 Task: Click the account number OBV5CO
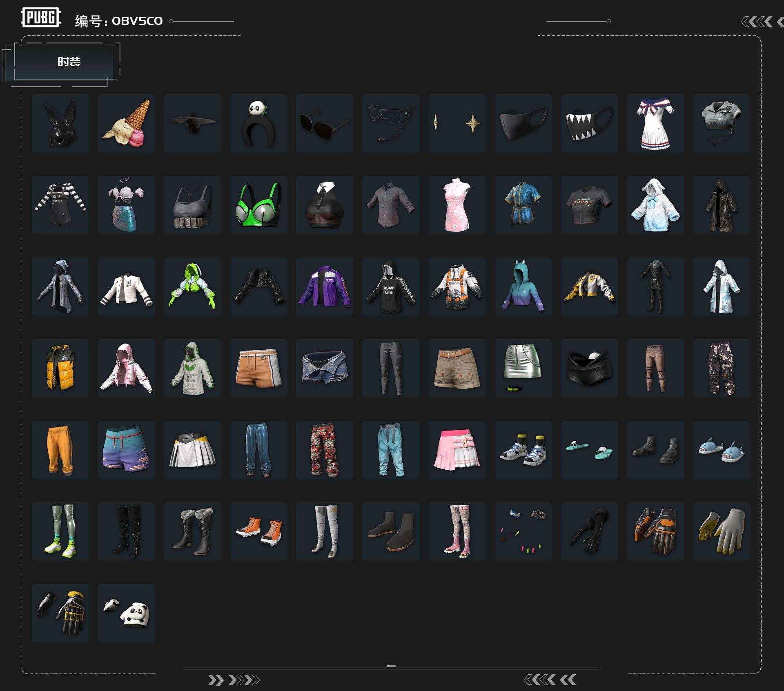pyautogui.click(x=137, y=21)
